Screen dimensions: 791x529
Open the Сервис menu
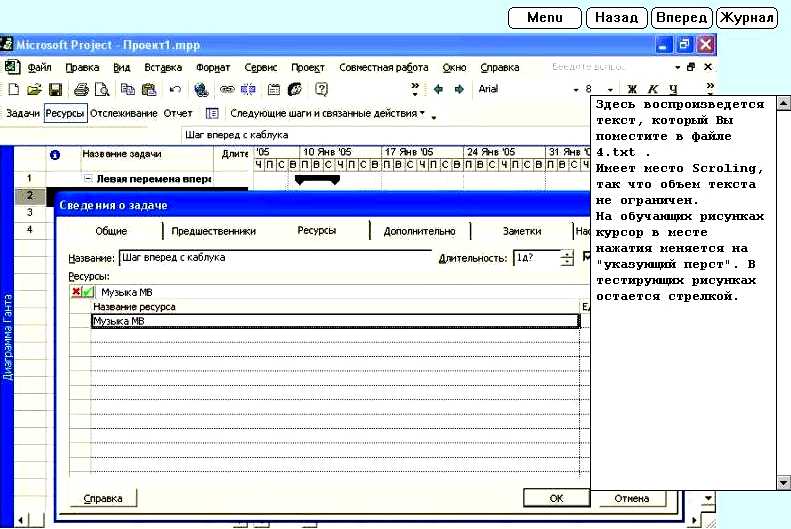pyautogui.click(x=260, y=67)
